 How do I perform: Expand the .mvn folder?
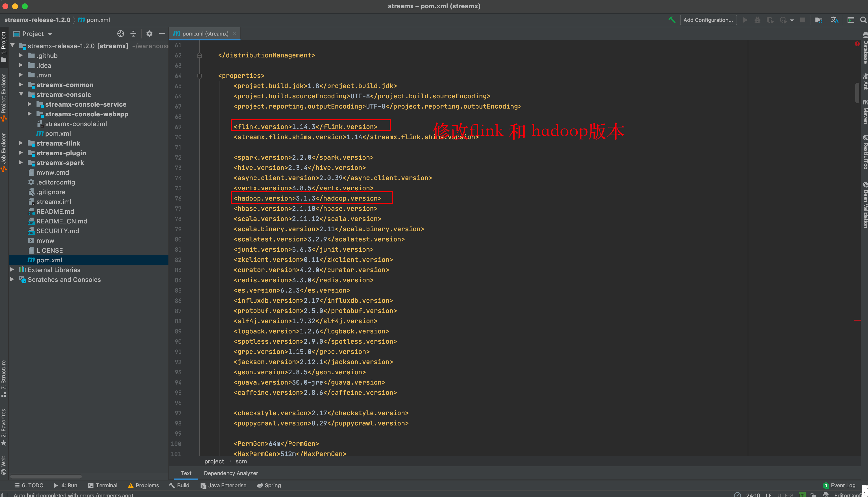[x=21, y=75]
